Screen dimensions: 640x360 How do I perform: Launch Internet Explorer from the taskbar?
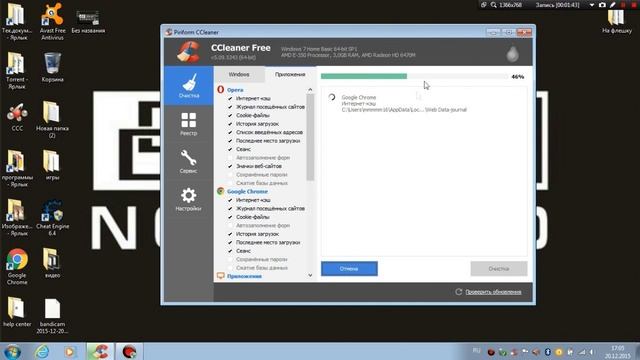click(42, 351)
